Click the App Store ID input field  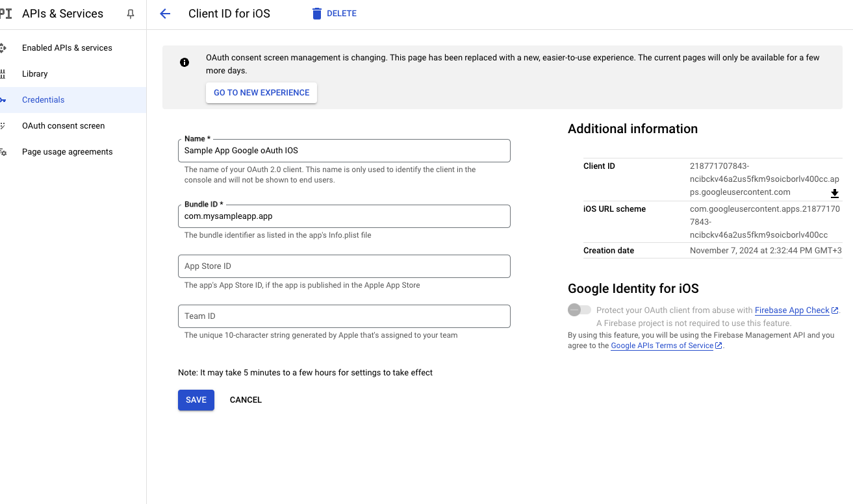[x=344, y=266]
